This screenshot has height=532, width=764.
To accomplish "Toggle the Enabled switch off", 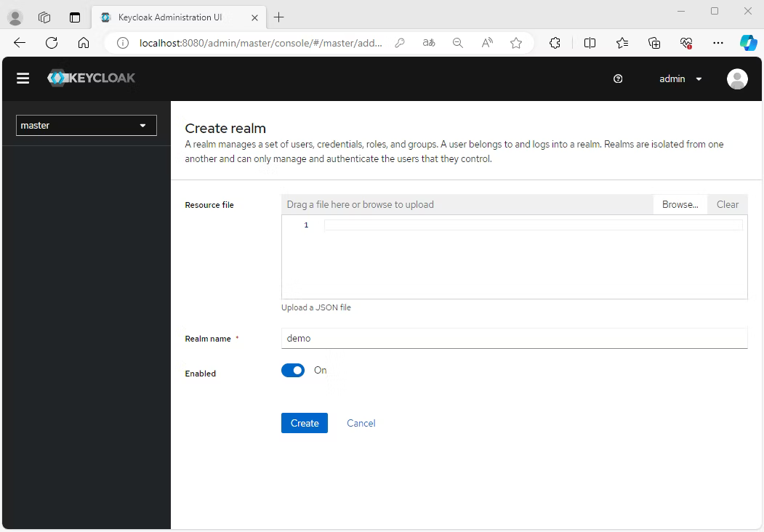I will (293, 371).
